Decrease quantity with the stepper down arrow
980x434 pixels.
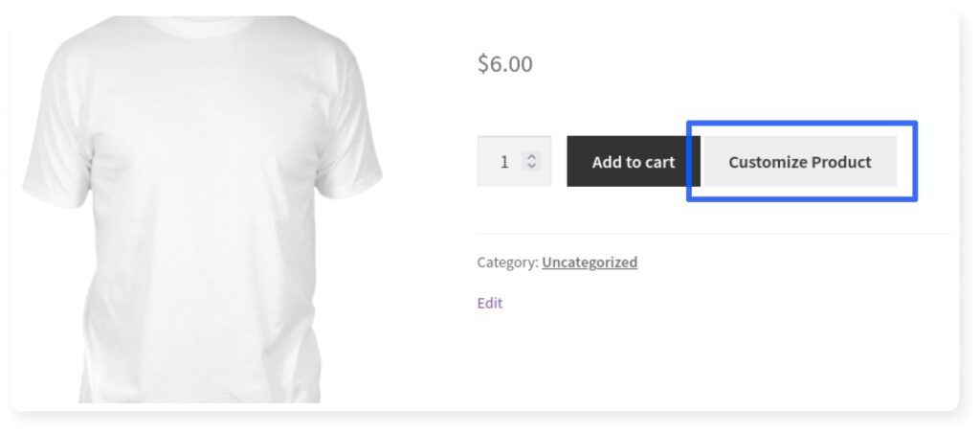(x=533, y=168)
